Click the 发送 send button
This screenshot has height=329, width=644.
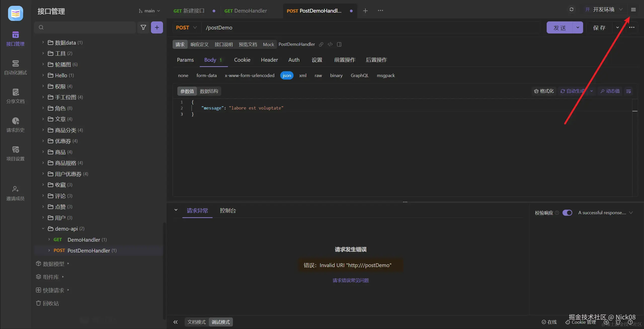click(559, 28)
